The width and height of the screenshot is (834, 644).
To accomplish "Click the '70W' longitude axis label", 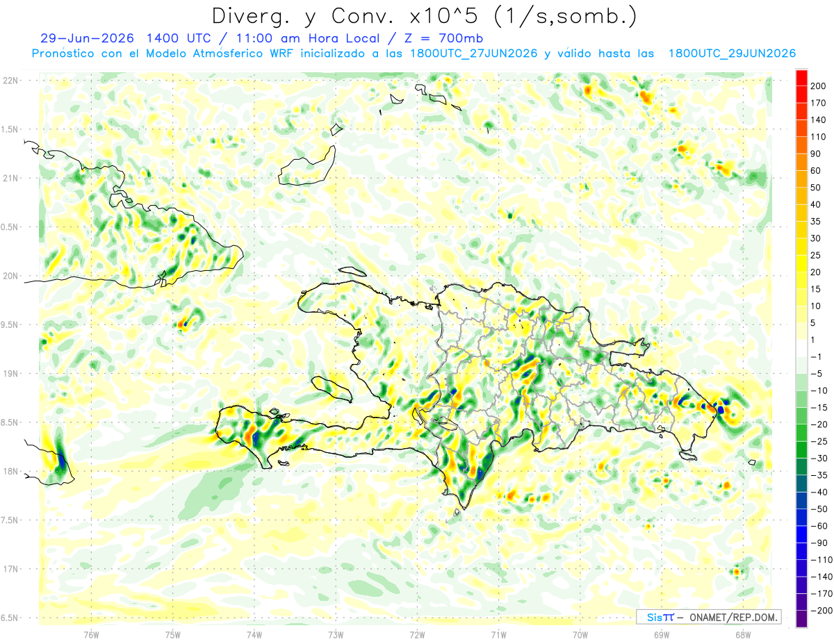I will [x=580, y=634].
